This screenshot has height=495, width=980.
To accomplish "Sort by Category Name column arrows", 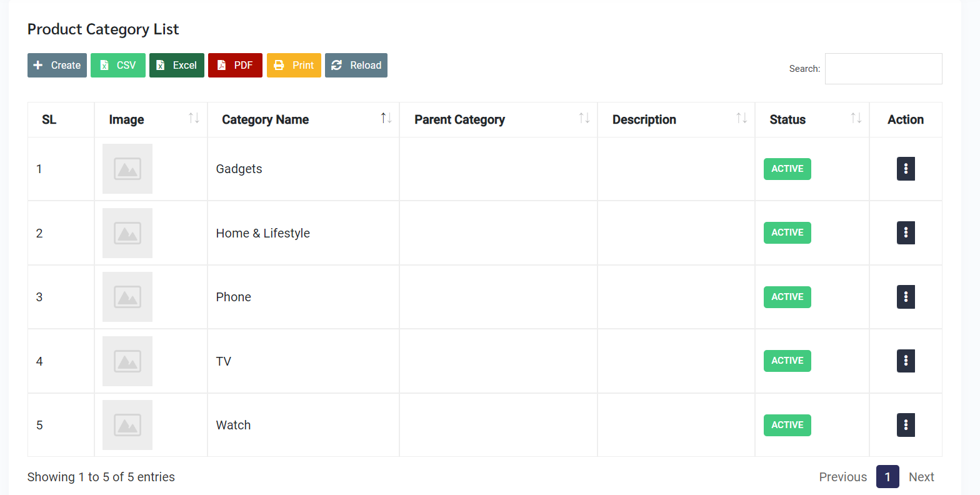I will pyautogui.click(x=386, y=118).
